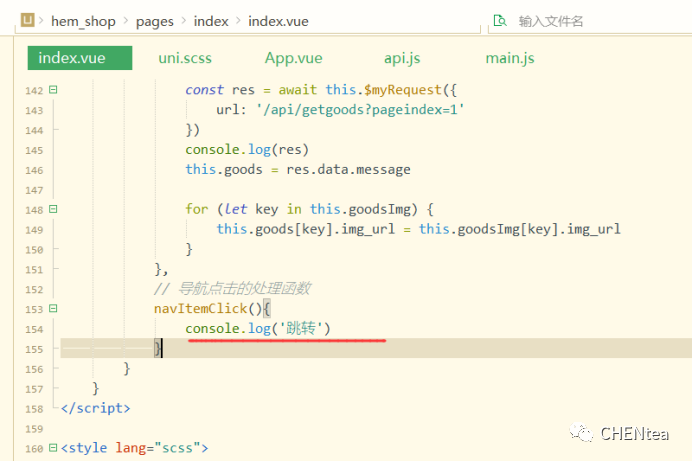Click the project icon beside hem_shop breadcrumb
This screenshot has height=462, width=692.
point(28,20)
